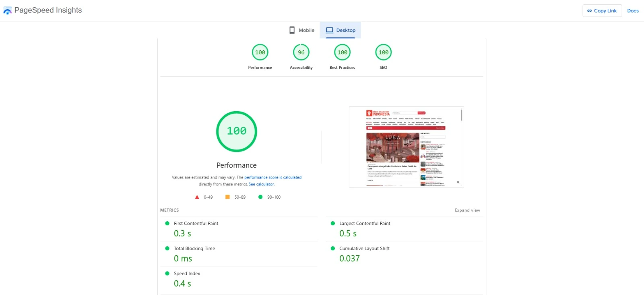
Task: Click the 0 ms value
Action: click(183, 258)
